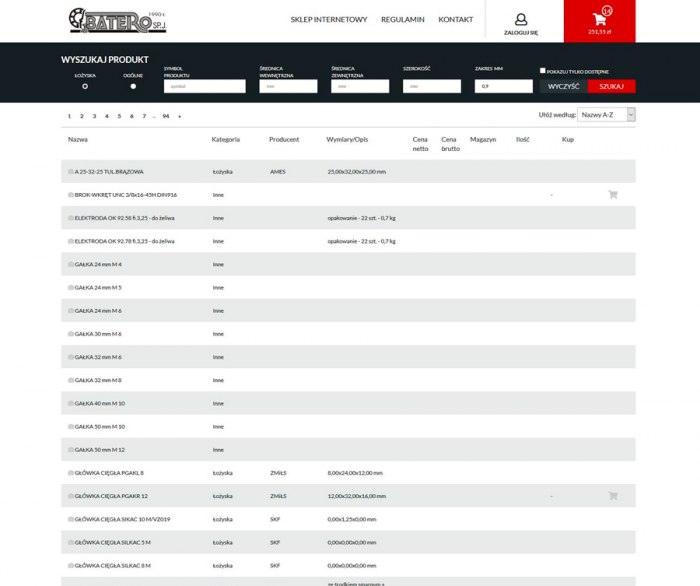This screenshot has height=586, width=700.
Task: Click icon next to GAŁKA 32 mm M 8
Action: tap(71, 380)
